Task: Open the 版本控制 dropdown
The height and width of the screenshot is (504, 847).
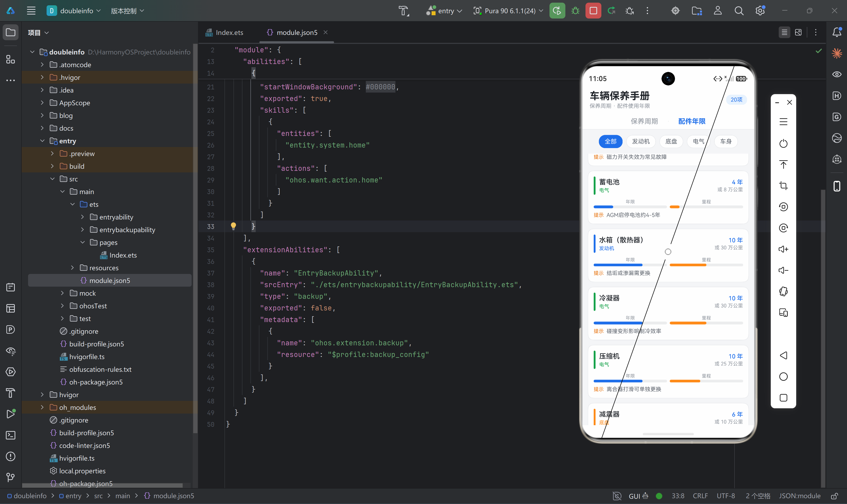Action: coord(128,11)
